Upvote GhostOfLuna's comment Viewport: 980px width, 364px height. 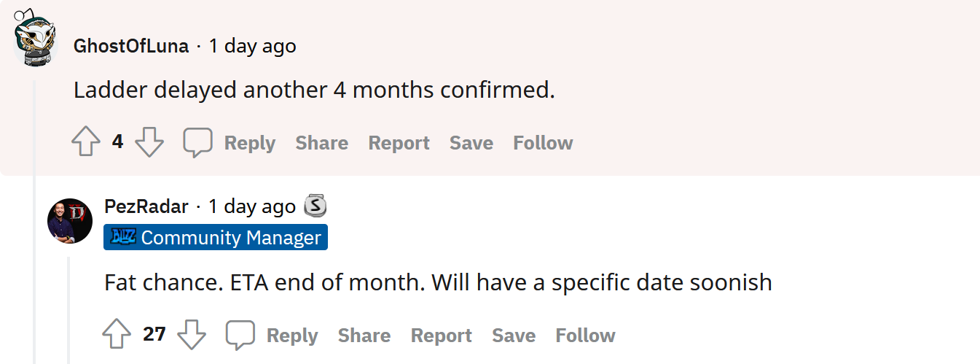[86, 142]
